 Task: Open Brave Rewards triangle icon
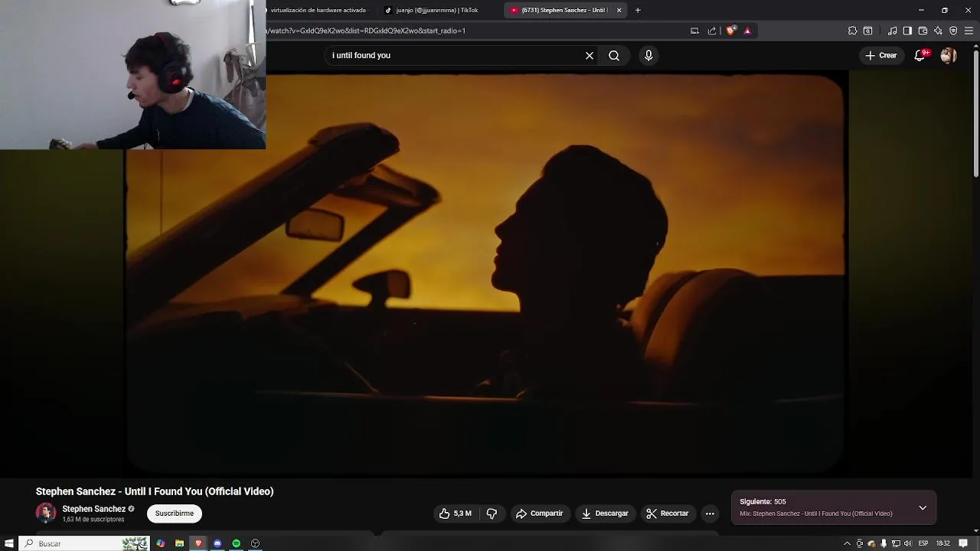747,31
